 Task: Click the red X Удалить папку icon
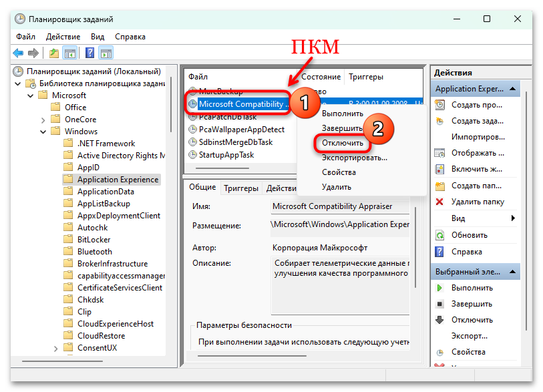[x=439, y=202]
